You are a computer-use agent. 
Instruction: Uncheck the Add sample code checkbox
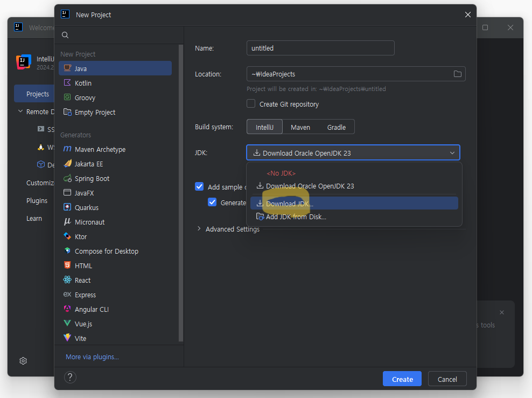pyautogui.click(x=199, y=186)
